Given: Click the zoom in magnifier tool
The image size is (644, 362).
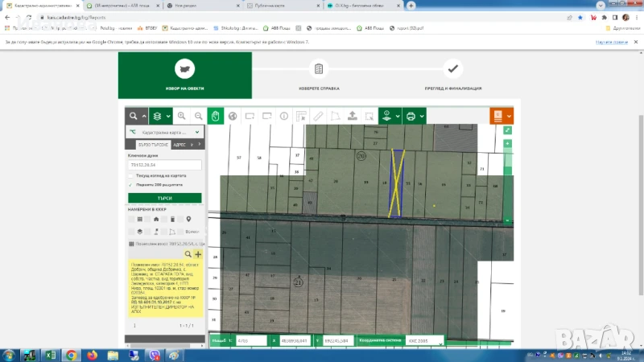Looking at the screenshot, I should (x=182, y=116).
